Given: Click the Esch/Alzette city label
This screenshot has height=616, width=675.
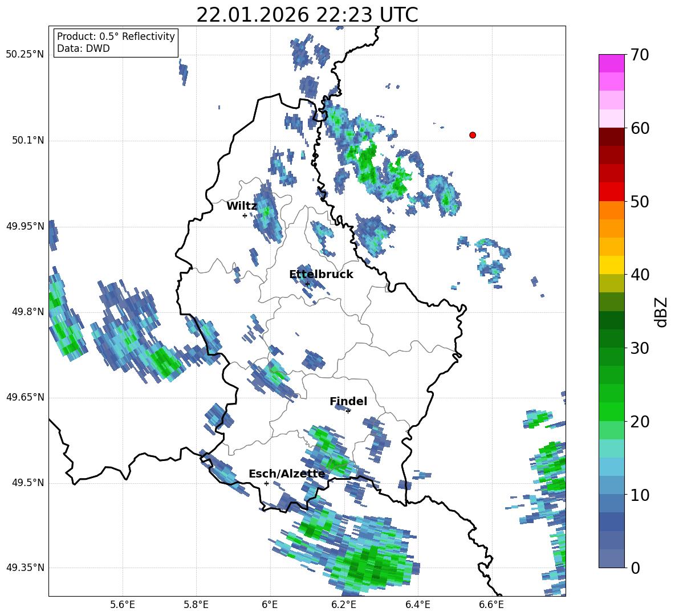Looking at the screenshot, I should click(x=287, y=474).
